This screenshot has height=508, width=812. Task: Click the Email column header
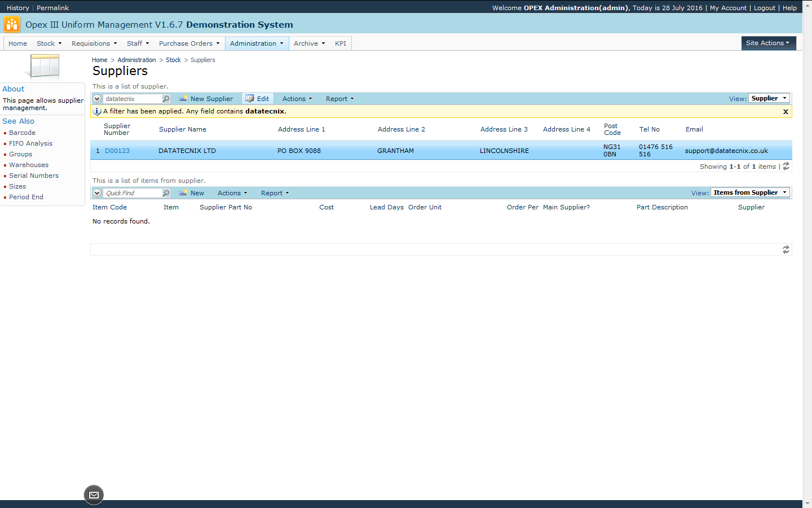click(x=694, y=129)
